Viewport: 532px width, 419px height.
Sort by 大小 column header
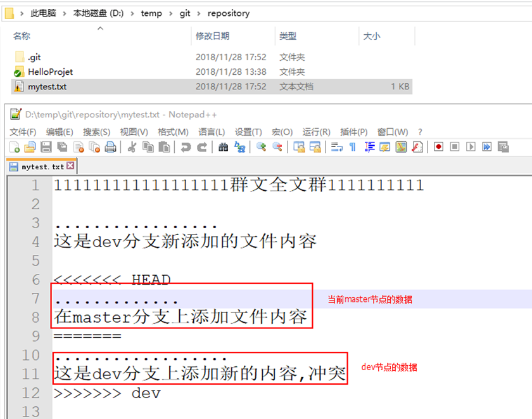tap(372, 36)
